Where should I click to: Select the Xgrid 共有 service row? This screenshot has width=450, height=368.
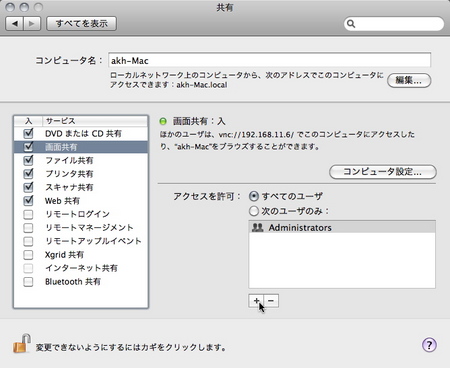point(81,255)
